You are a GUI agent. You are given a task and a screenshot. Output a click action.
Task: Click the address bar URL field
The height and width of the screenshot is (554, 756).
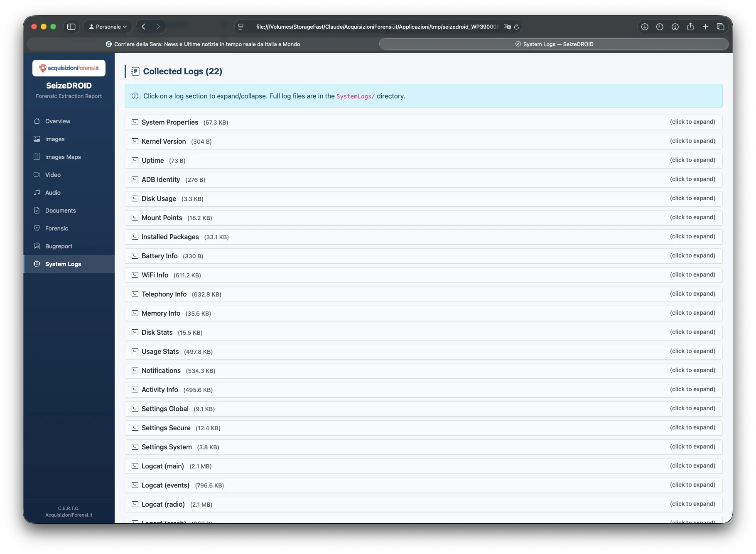pos(377,27)
